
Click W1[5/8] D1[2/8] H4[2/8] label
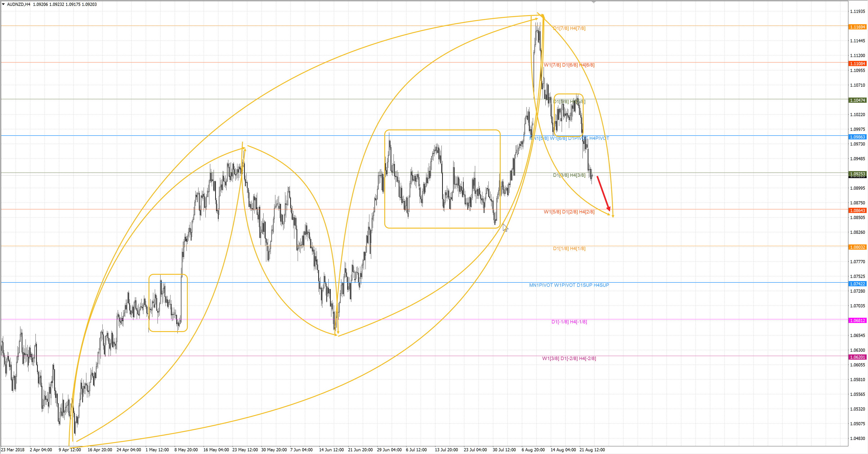click(569, 212)
